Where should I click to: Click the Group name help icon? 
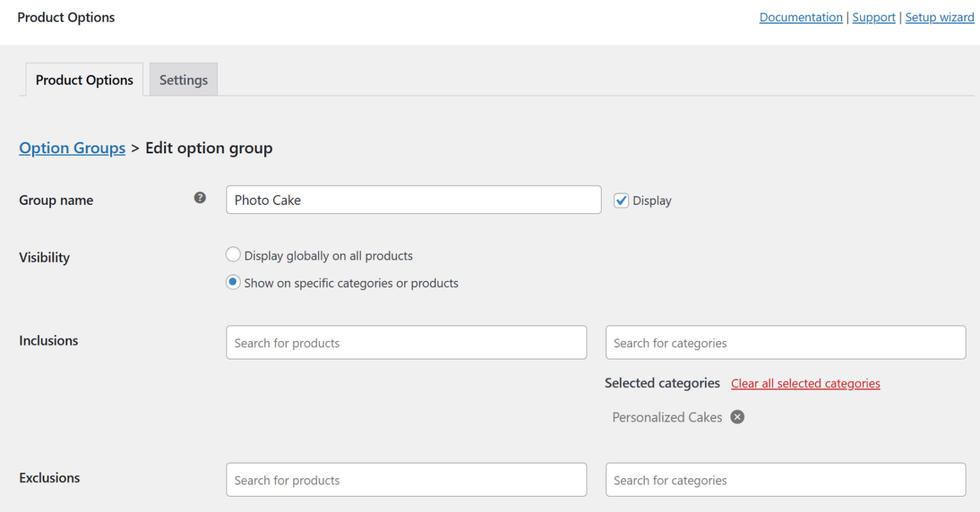click(200, 198)
